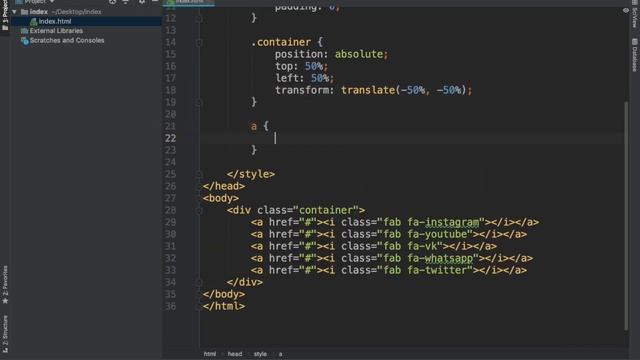
Task: Click 'position: absolute;' line
Action: pyautogui.click(x=331, y=54)
